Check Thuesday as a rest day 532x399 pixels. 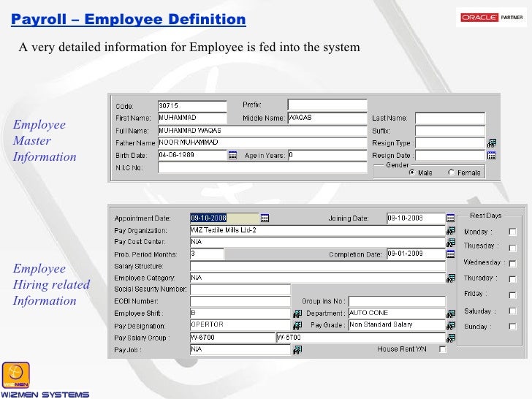(x=513, y=248)
